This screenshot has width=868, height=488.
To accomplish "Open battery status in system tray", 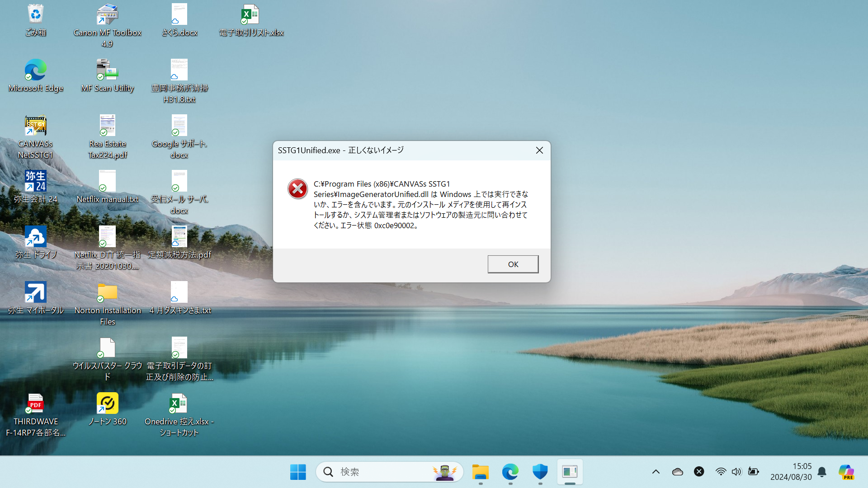I will (753, 472).
